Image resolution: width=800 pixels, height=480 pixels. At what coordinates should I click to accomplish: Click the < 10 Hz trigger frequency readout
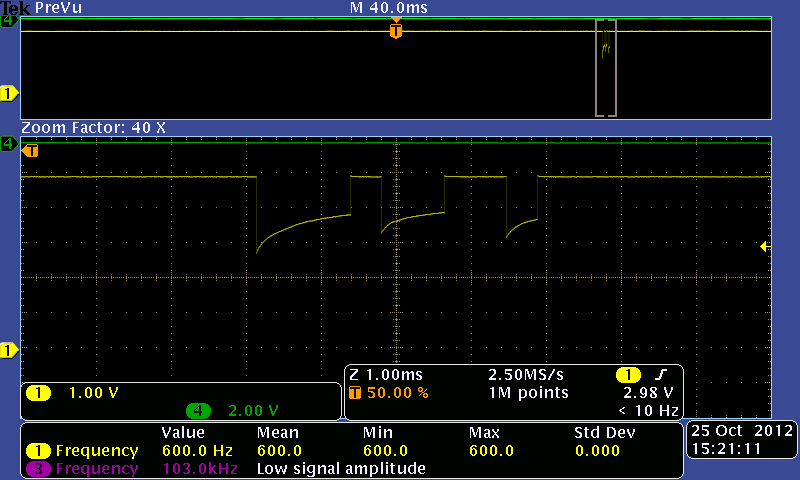tap(648, 411)
